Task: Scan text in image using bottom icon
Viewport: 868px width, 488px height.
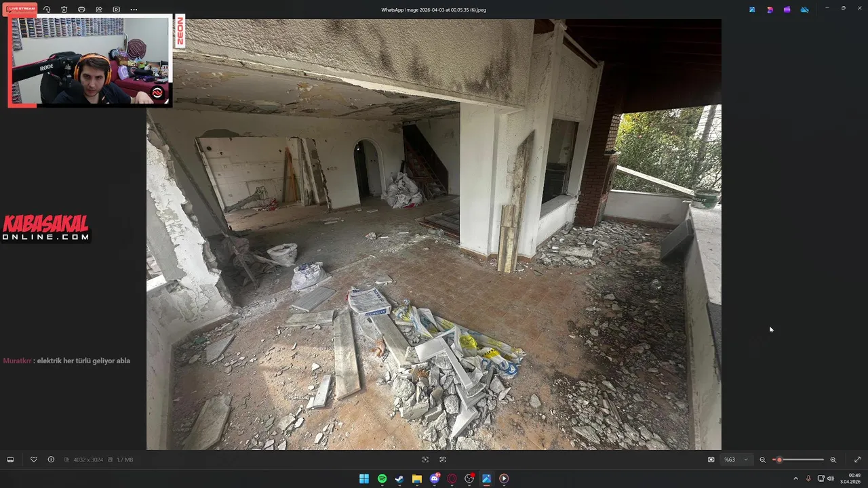Action: click(x=443, y=460)
